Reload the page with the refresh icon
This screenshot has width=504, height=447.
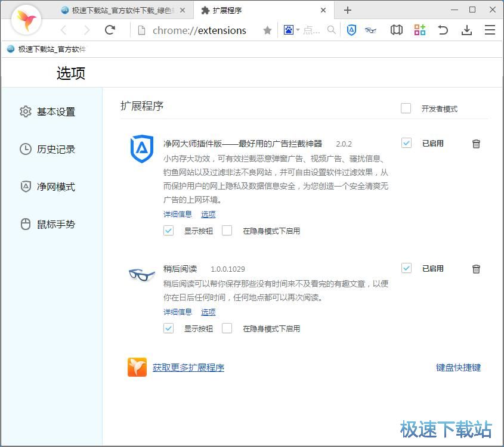point(110,30)
